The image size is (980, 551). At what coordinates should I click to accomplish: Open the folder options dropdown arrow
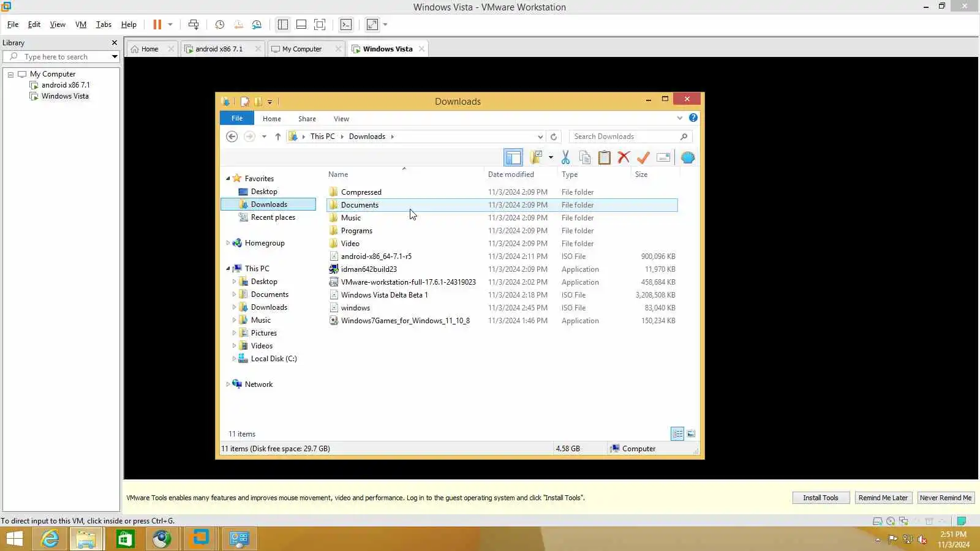[551, 157]
